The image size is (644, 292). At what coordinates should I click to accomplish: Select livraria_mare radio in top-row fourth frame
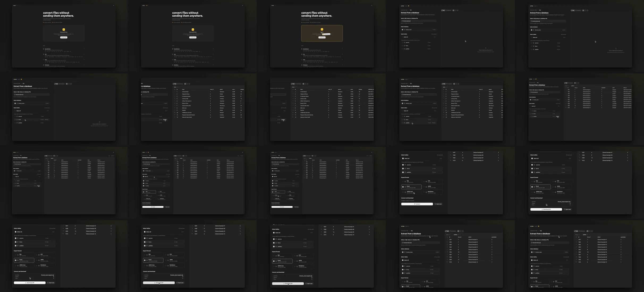point(402,30)
